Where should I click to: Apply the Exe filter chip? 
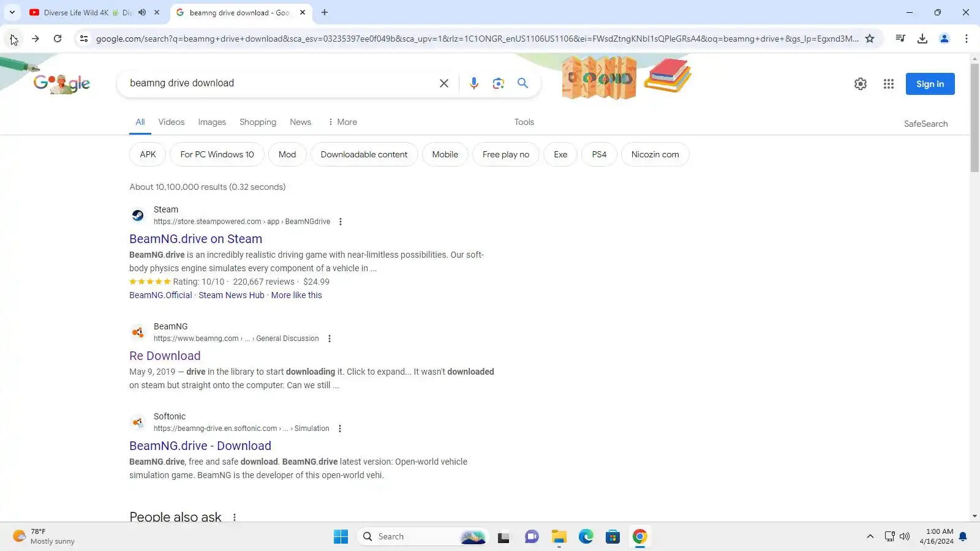(x=560, y=154)
